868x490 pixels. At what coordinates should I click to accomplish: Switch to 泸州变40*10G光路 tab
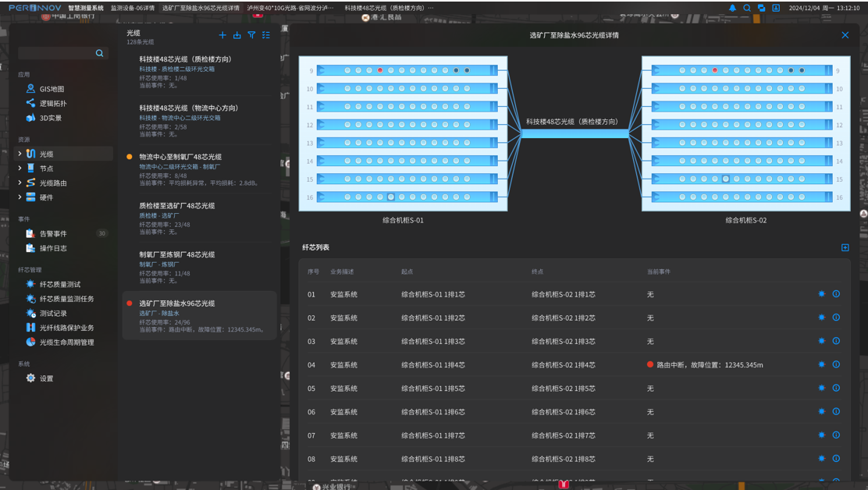coord(290,8)
